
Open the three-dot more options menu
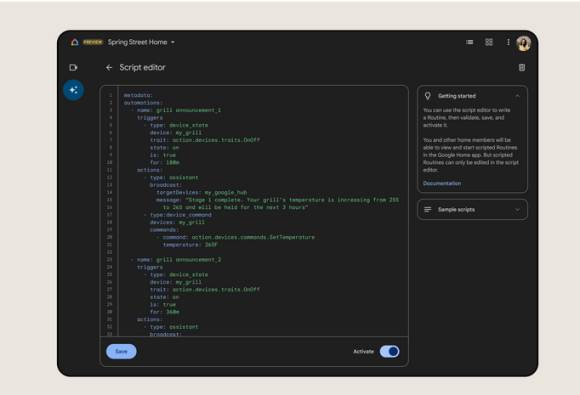(508, 42)
